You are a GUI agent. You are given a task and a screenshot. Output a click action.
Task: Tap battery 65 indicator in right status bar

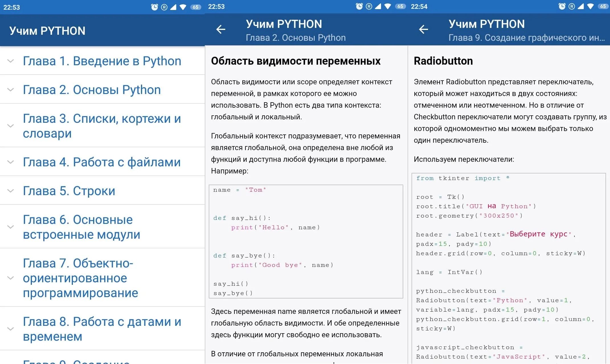603,7
